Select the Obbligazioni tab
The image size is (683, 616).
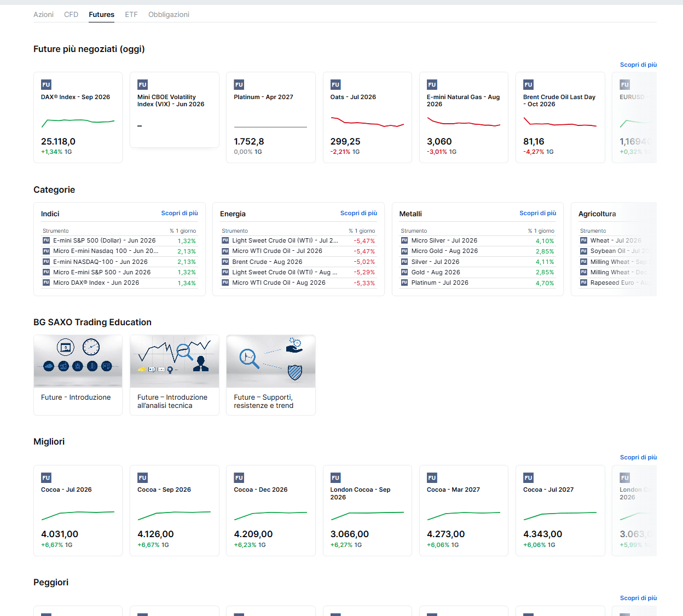coord(169,14)
